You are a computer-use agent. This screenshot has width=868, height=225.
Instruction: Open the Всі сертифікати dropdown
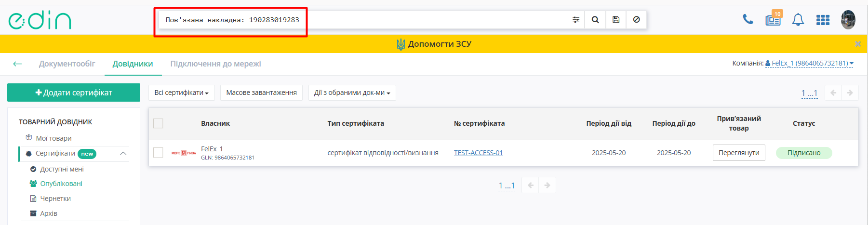(x=181, y=93)
